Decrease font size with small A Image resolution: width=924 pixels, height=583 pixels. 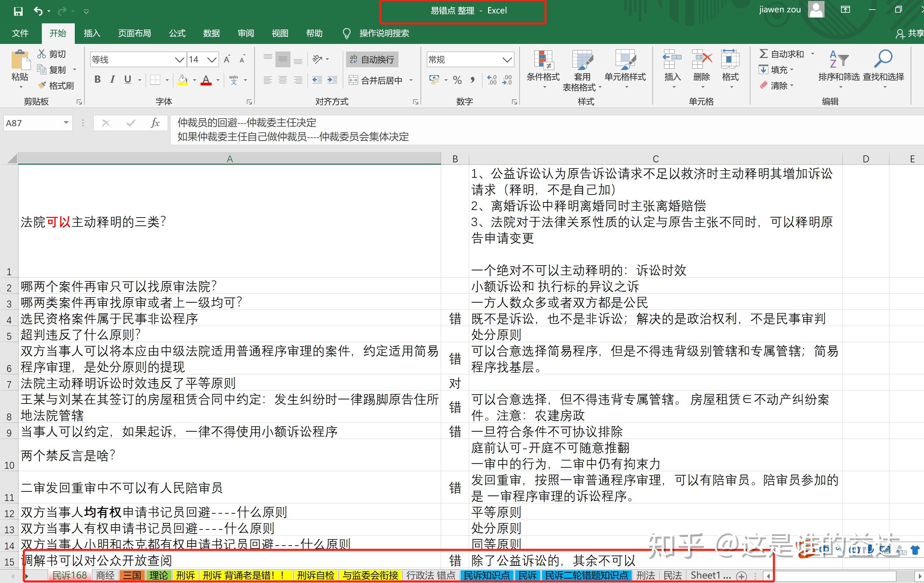point(242,59)
